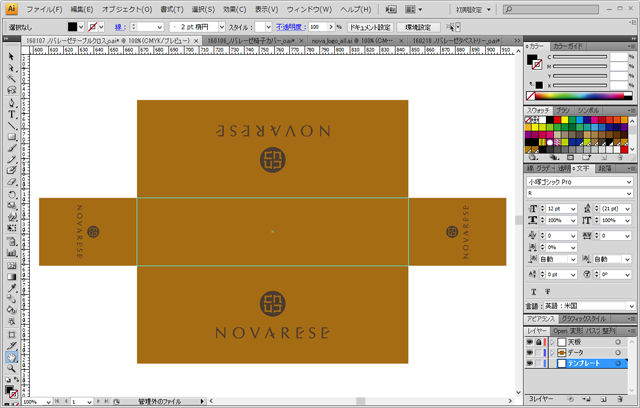Select the Line Segment tool
This screenshot has width=640, height=408.
11,126
